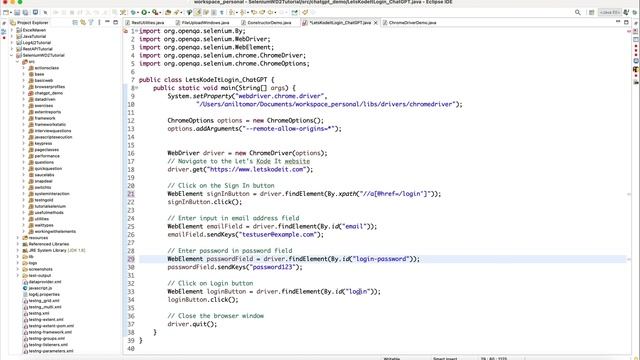Expand the Referenced Libraries node
Viewport: 640px width, 360px height.
18,244
